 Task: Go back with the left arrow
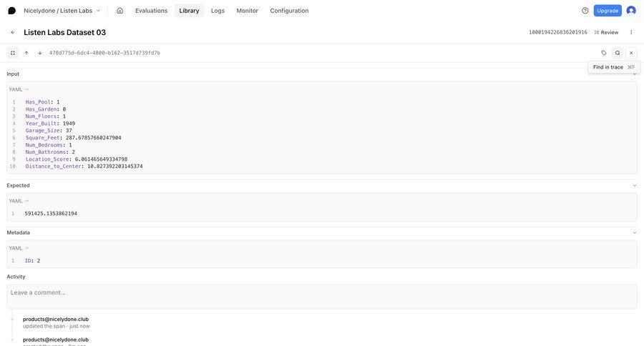13,32
